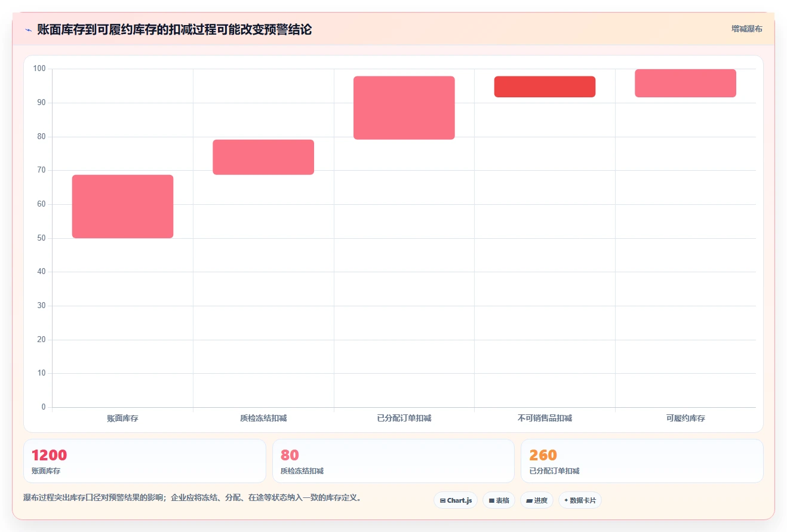Open the 80 质检冻结扣减 data card
The image size is (787, 532).
point(393,461)
